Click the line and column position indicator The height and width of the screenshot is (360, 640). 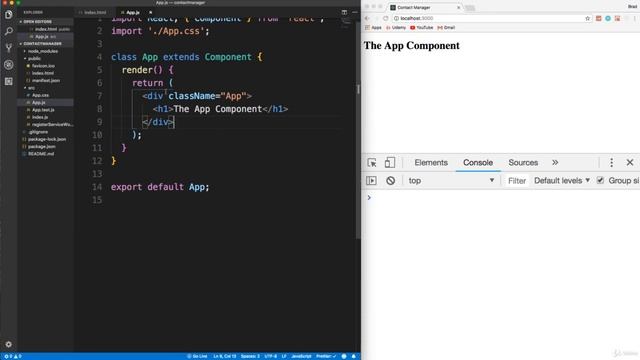(x=224, y=356)
